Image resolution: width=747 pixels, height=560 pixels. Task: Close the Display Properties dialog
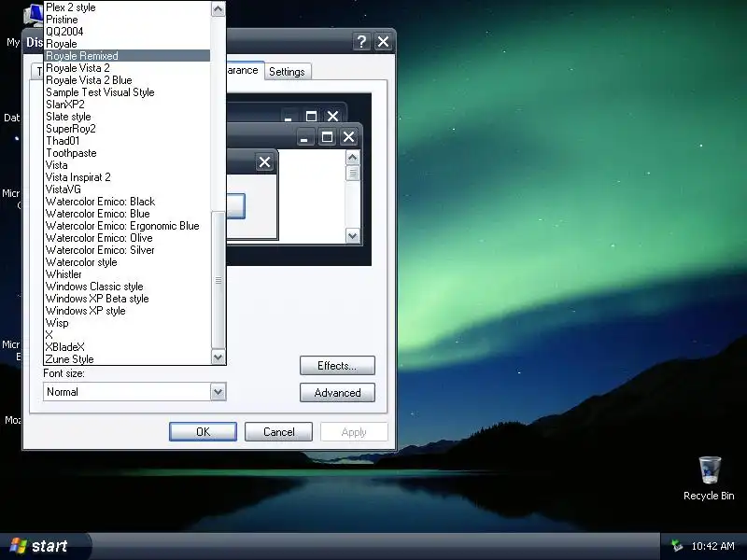coord(383,42)
